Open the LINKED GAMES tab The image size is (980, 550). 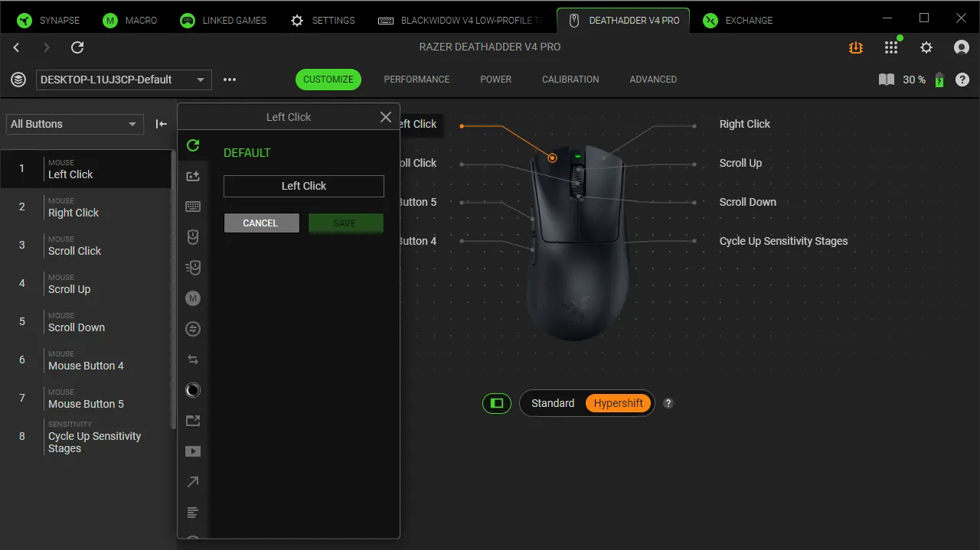coord(224,21)
